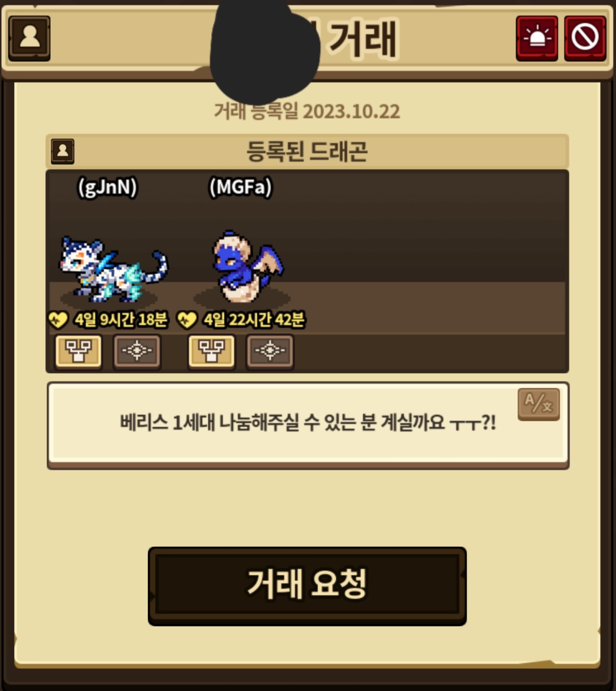The image size is (616, 691).
Task: Click the heart timer showing 4일 9시간 18분
Action: coord(108,320)
